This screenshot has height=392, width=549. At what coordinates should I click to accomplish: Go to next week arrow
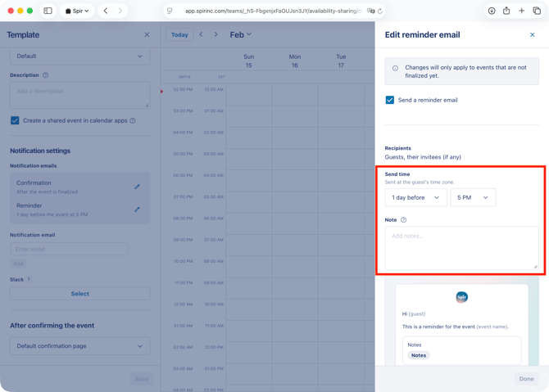(216, 34)
